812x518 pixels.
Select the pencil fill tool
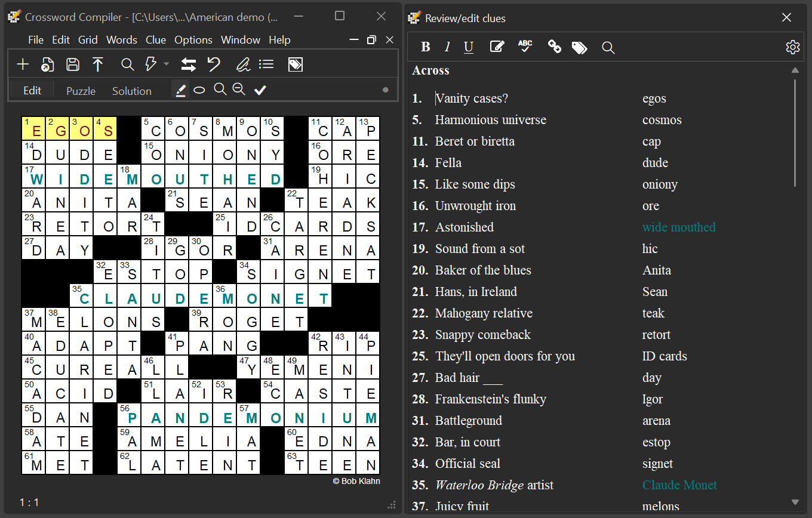click(180, 90)
